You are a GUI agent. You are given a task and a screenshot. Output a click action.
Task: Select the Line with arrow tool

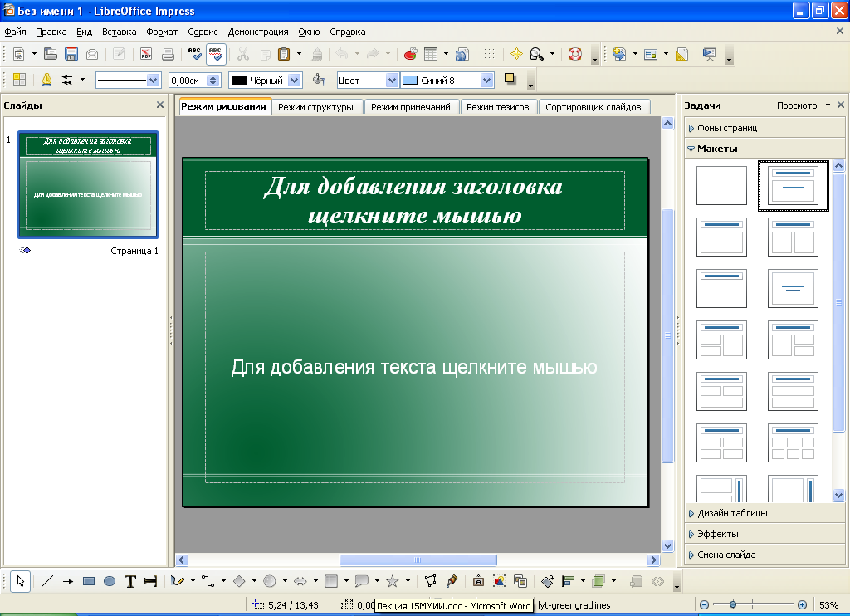point(68,581)
